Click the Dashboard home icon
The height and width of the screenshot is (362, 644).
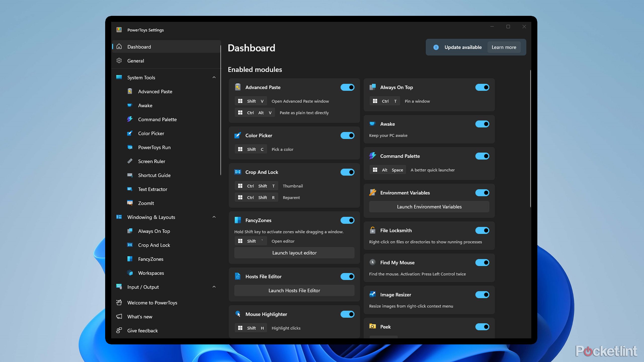tap(119, 47)
